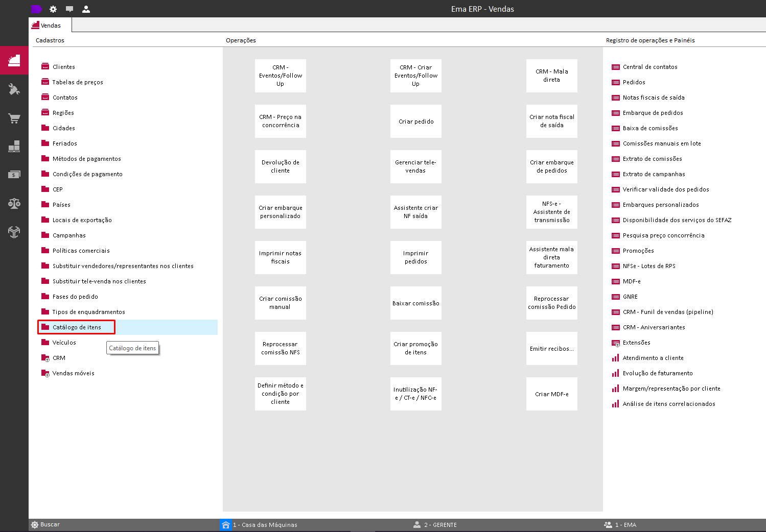This screenshot has height=532, width=766.
Task: Click Criar promoção de itens button
Action: point(416,348)
